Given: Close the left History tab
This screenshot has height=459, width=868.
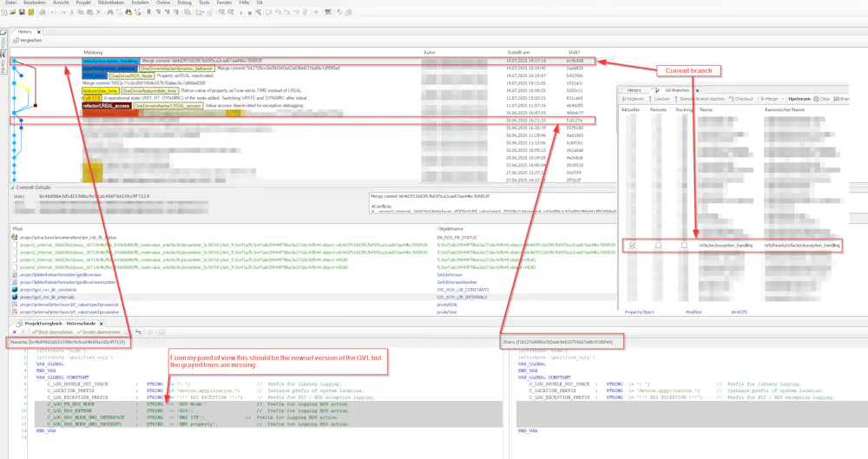Looking at the screenshot, I should point(39,32).
